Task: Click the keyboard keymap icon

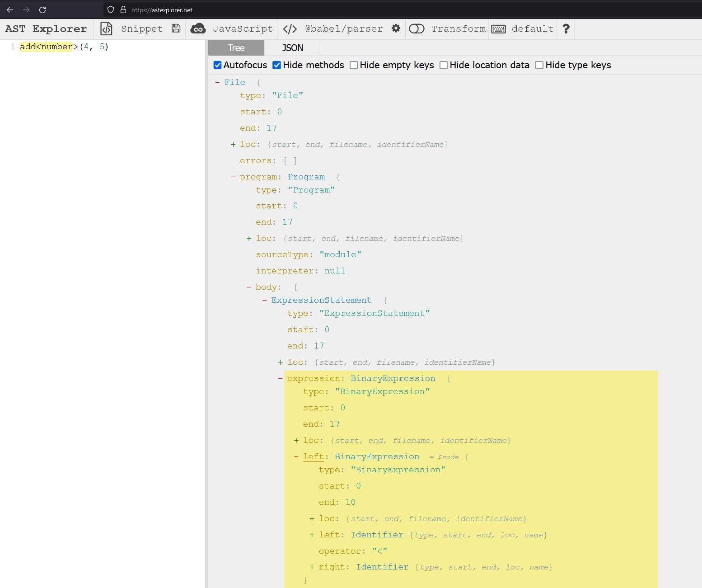Action: (x=498, y=29)
